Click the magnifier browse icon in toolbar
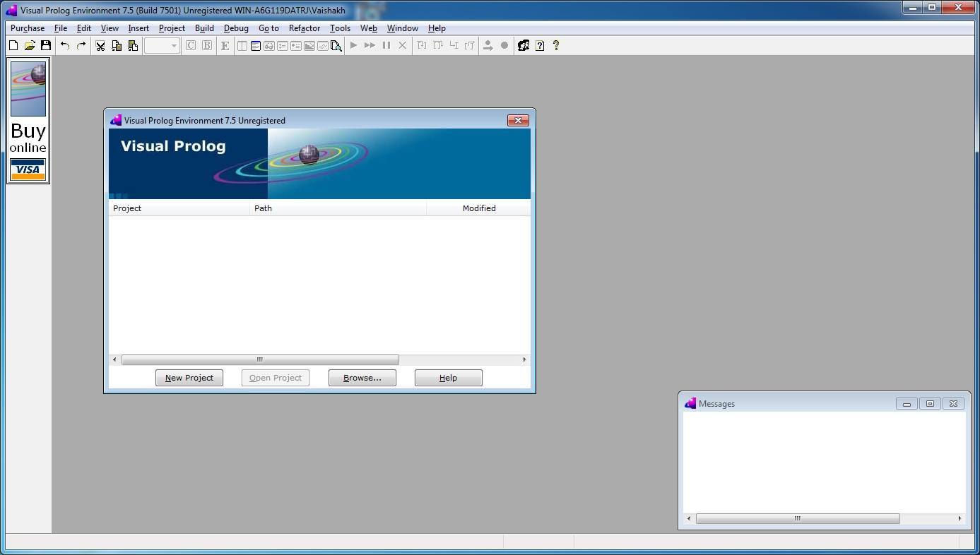This screenshot has width=980, height=555. point(336,46)
